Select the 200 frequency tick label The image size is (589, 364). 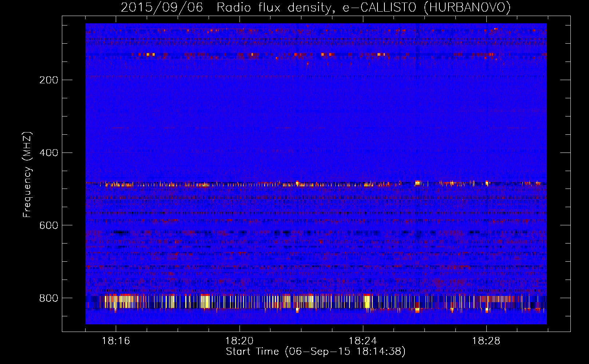pyautogui.click(x=49, y=80)
